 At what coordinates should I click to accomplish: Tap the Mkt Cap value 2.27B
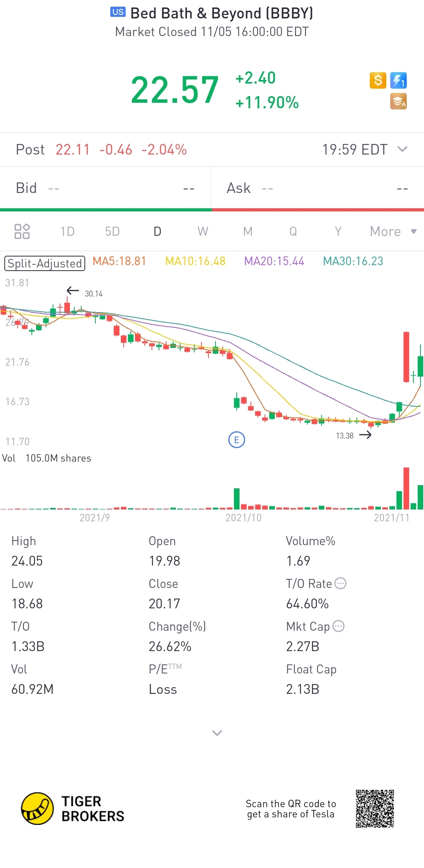[x=303, y=646]
